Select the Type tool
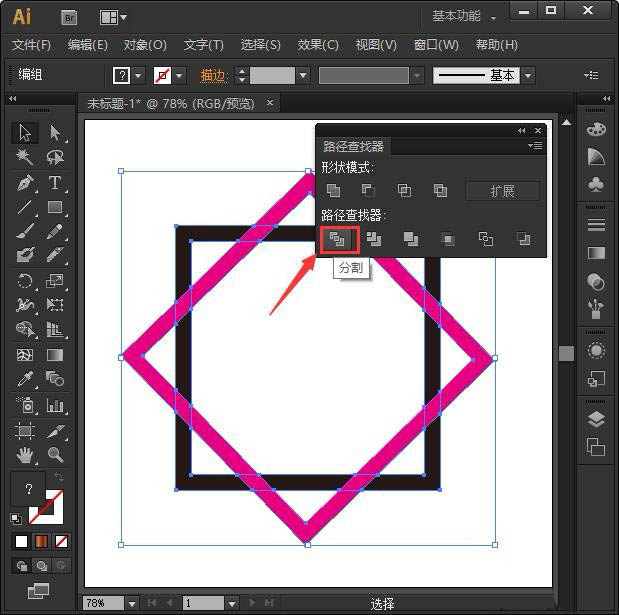This screenshot has width=619, height=615. pyautogui.click(x=55, y=183)
